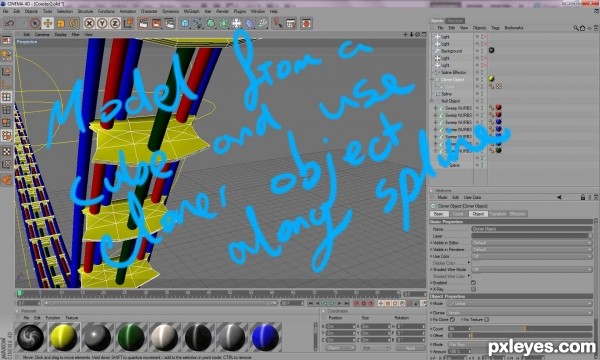
Task: Open Object Manager Tags menu
Action: [x=495, y=28]
